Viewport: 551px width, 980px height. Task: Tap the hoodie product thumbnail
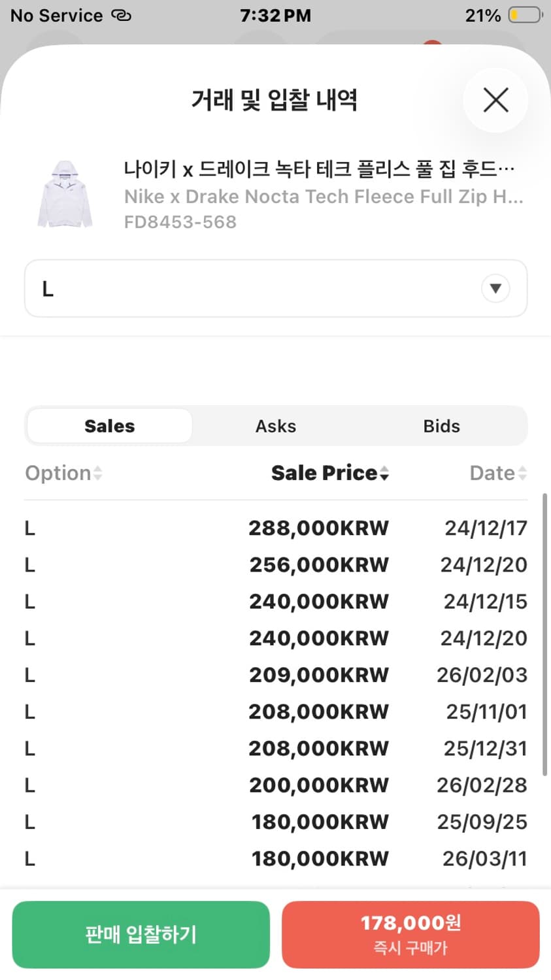(x=65, y=195)
